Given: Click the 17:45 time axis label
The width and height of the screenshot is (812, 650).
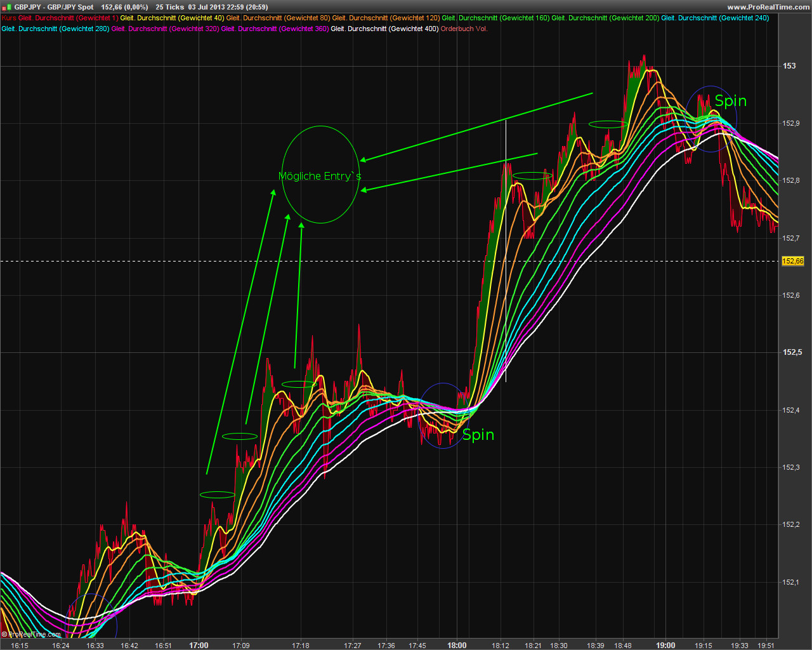Looking at the screenshot, I should pos(417,646).
